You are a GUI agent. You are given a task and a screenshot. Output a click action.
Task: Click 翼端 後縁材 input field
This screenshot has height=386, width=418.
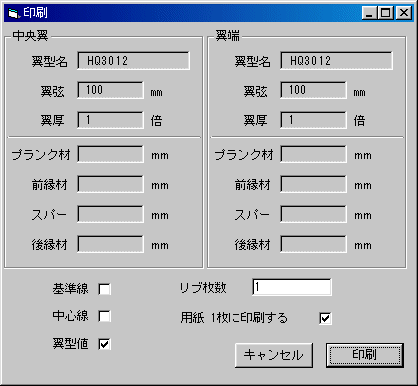click(313, 244)
